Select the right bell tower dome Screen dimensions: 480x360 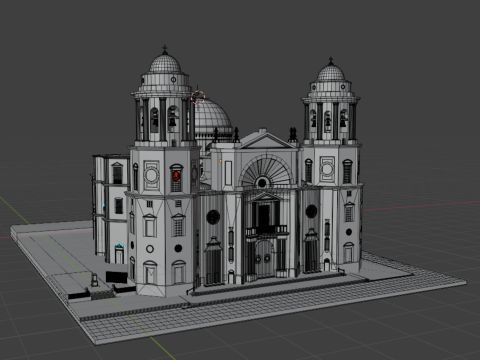(331, 73)
